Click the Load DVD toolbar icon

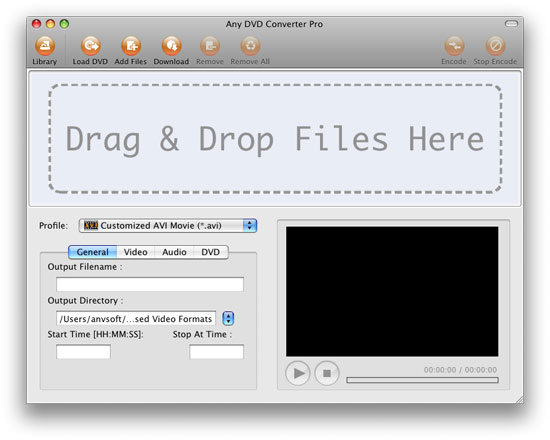90,46
